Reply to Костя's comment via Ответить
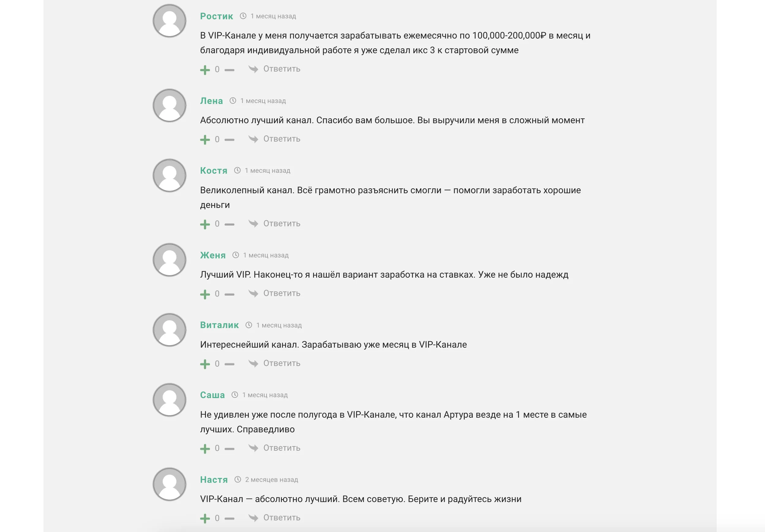The image size is (765, 532). click(282, 224)
